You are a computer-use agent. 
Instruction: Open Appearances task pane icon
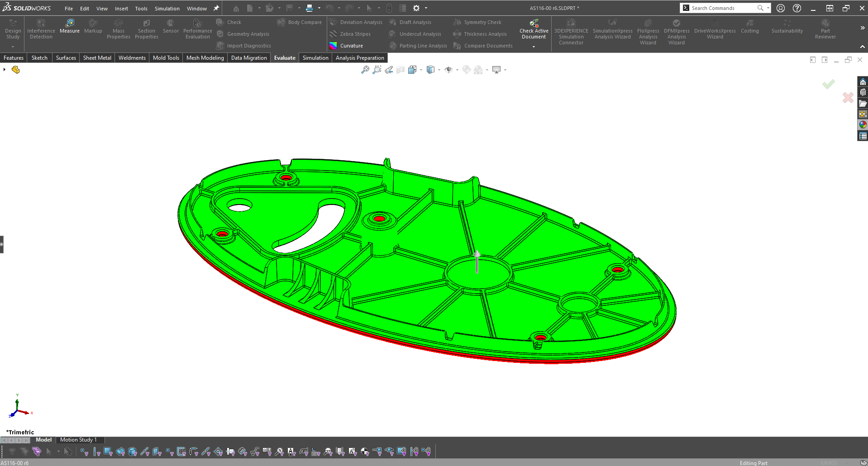click(863, 125)
